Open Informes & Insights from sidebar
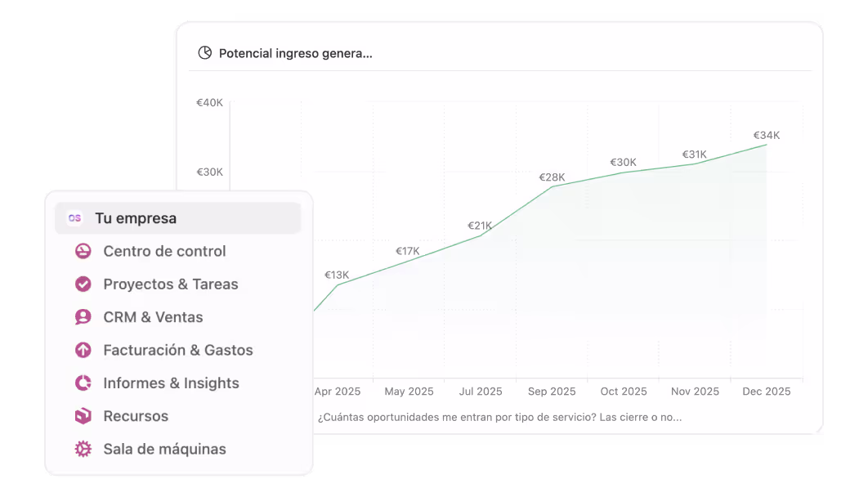 [171, 383]
